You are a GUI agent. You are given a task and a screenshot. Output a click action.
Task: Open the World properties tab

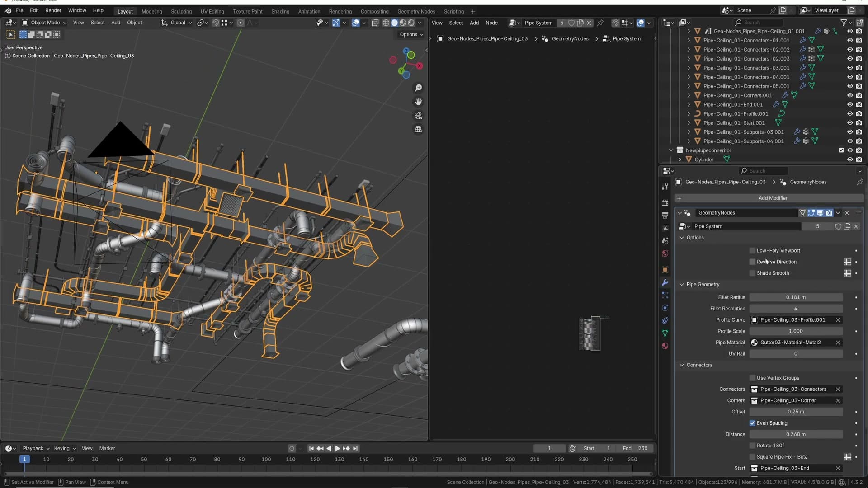pos(665,253)
